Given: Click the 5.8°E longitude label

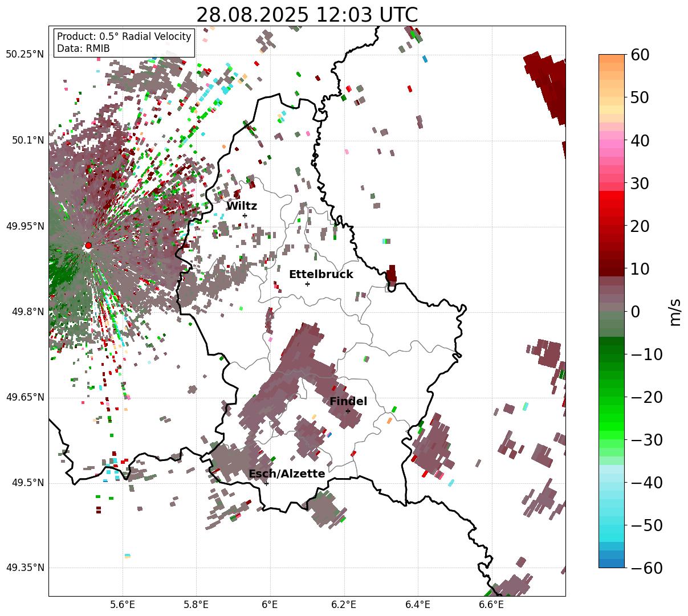Looking at the screenshot, I should [x=197, y=605].
